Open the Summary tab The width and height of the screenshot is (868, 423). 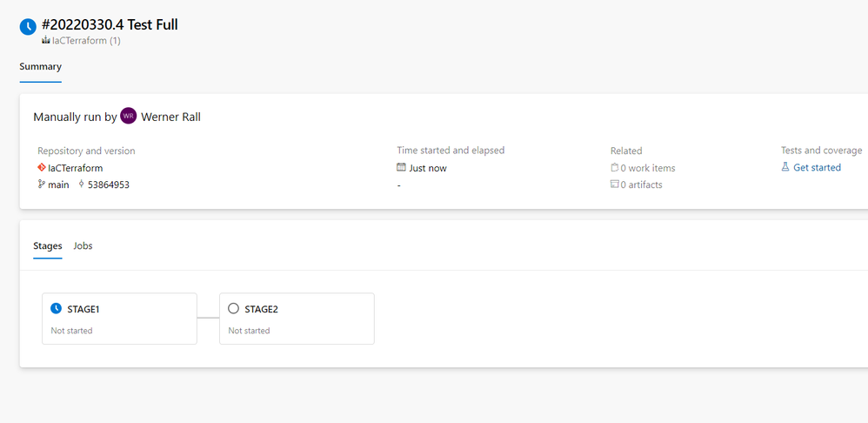click(x=40, y=67)
